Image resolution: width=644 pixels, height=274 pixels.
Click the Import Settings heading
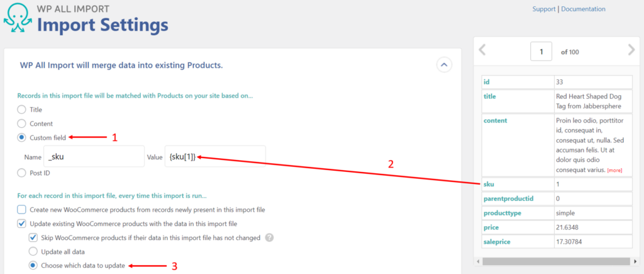pyautogui.click(x=103, y=25)
